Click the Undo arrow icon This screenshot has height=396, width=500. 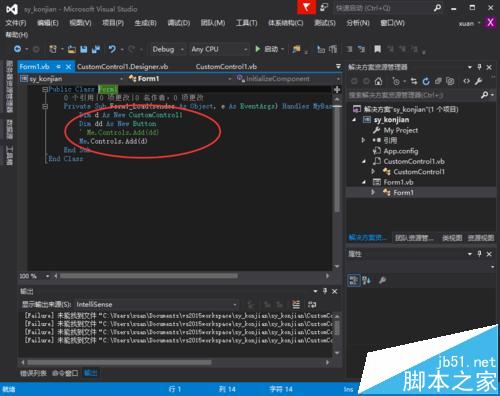(112, 49)
